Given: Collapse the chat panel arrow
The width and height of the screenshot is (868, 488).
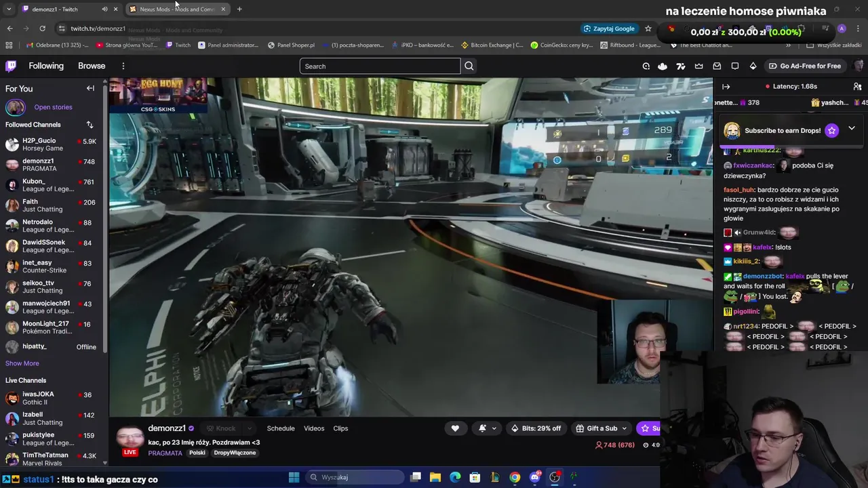Looking at the screenshot, I should (x=726, y=87).
